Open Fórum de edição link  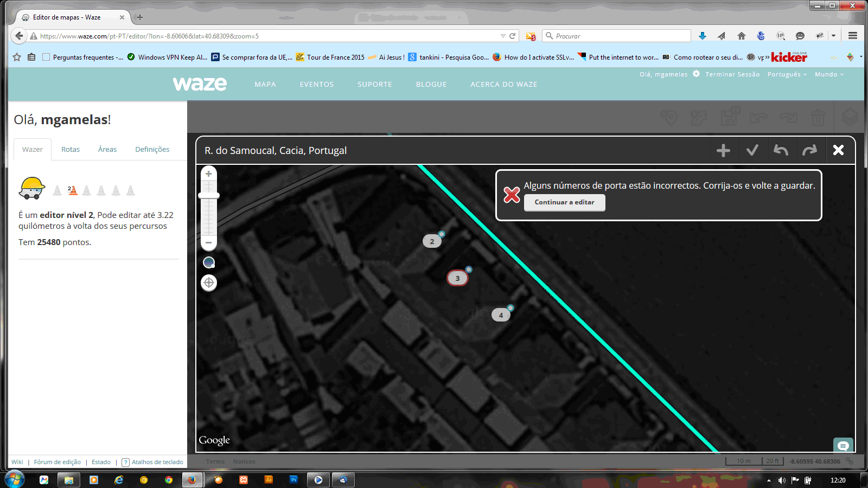pyautogui.click(x=58, y=462)
